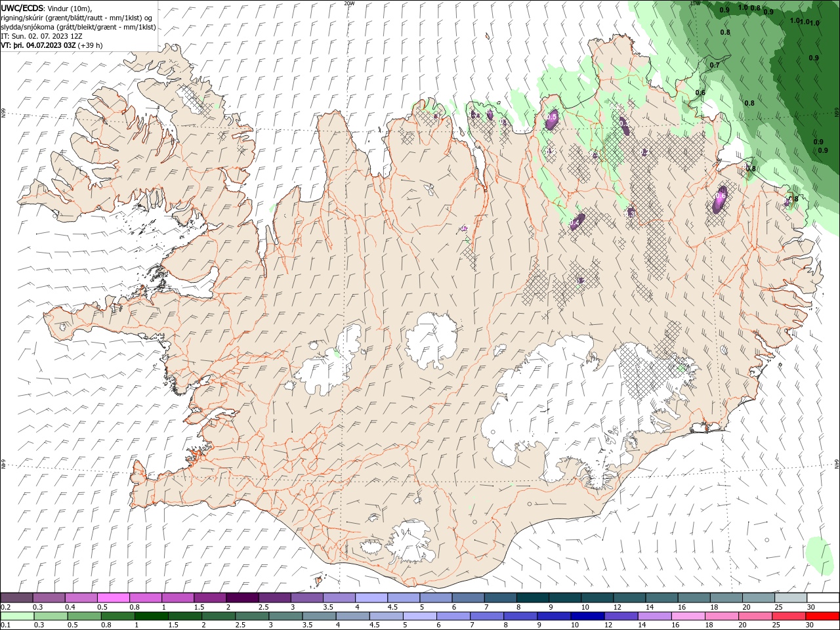Click the purple snow blob labeled 0.4
Image resolution: width=840 pixels, height=630 pixels.
click(x=577, y=221)
